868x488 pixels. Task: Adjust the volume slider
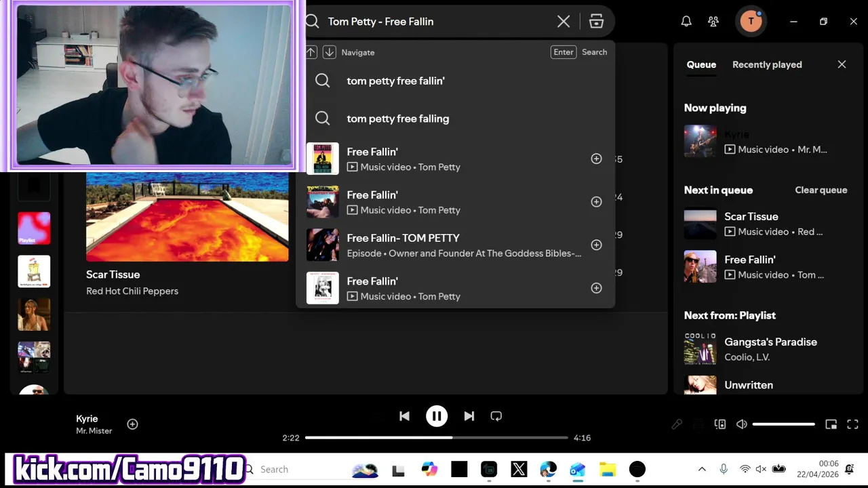pos(784,424)
